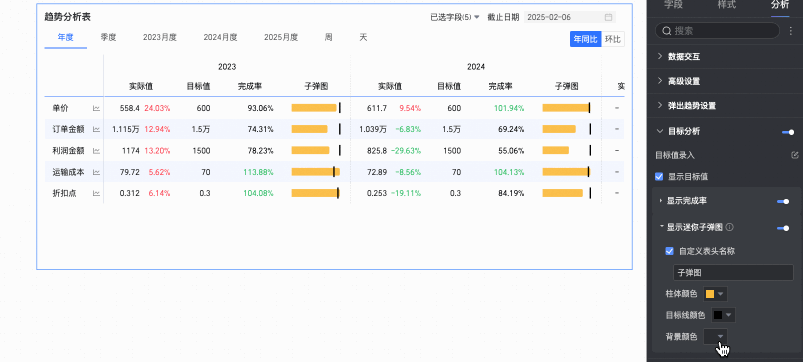Switch to the 年度 tab
The image size is (803, 362).
tap(66, 37)
